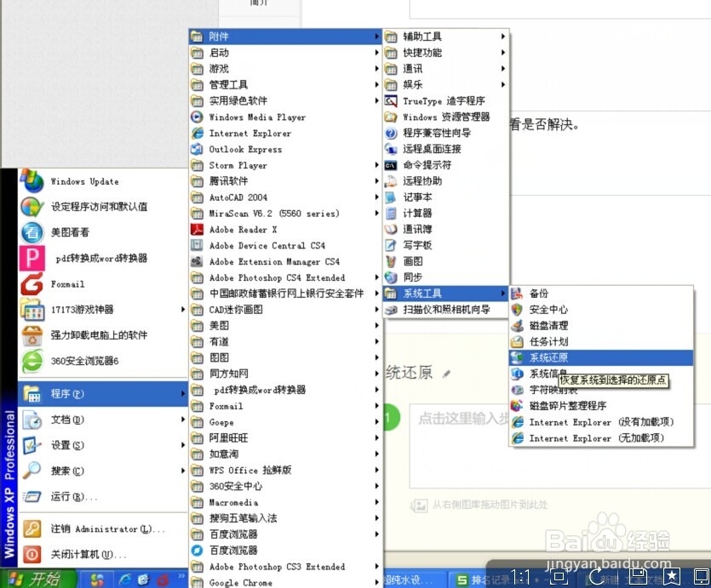Click 运行(R)... run command
The image size is (711, 588).
pos(103,496)
